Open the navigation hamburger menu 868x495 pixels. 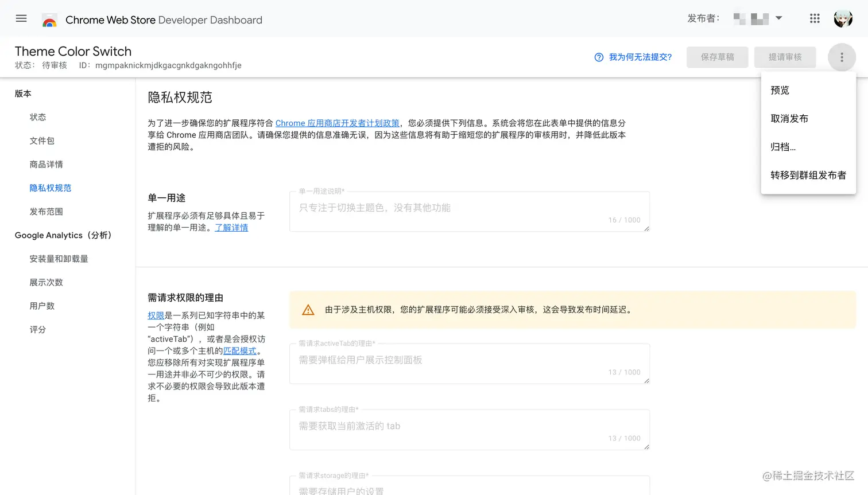21,18
